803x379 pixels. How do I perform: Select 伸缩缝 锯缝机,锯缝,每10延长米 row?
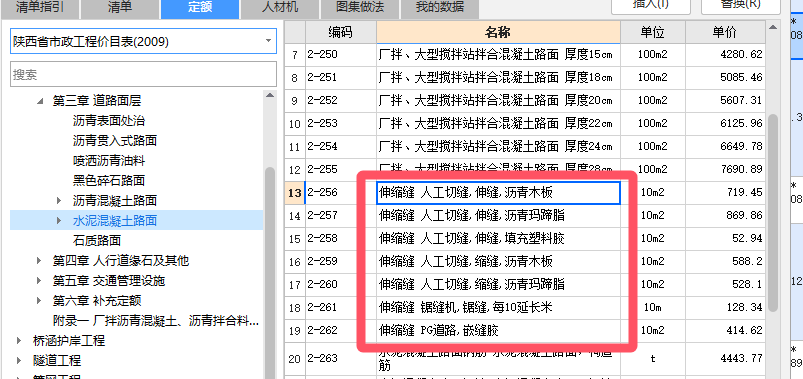pos(498,307)
